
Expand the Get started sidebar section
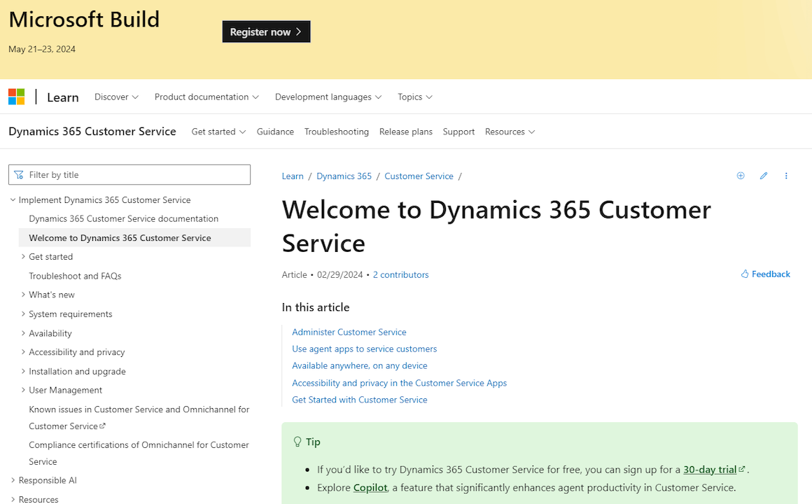click(22, 256)
